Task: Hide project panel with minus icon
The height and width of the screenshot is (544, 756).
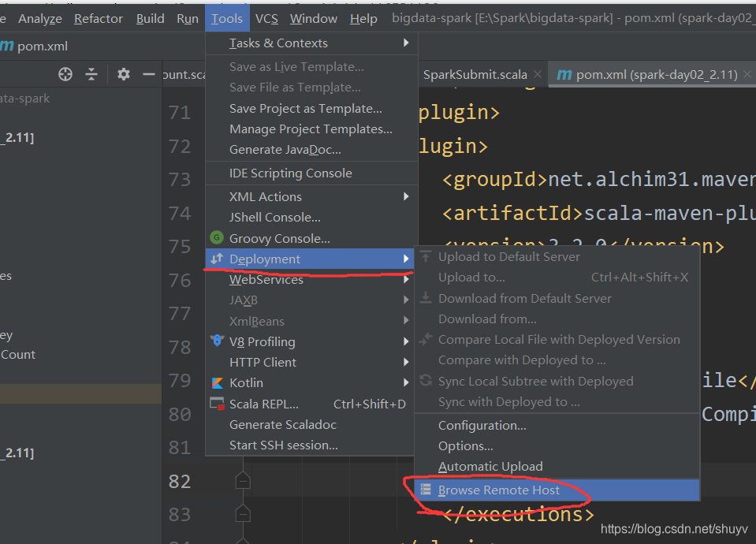Action: [x=149, y=74]
